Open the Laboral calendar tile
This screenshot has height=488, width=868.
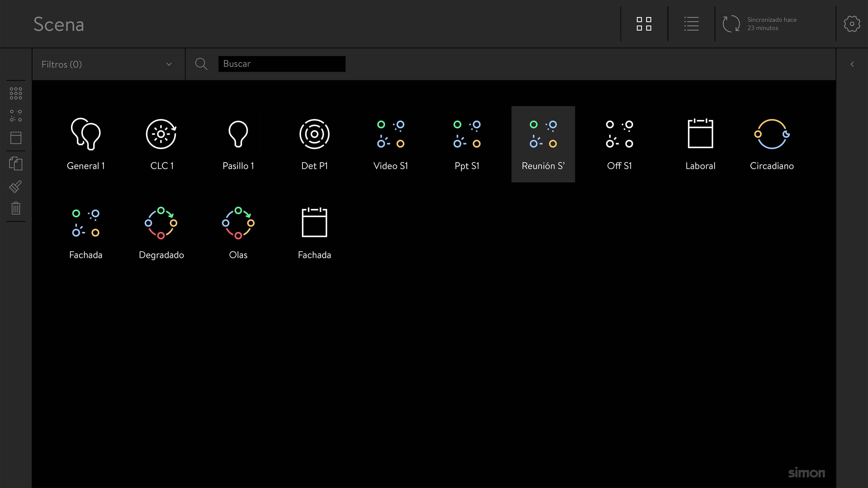[x=700, y=143]
